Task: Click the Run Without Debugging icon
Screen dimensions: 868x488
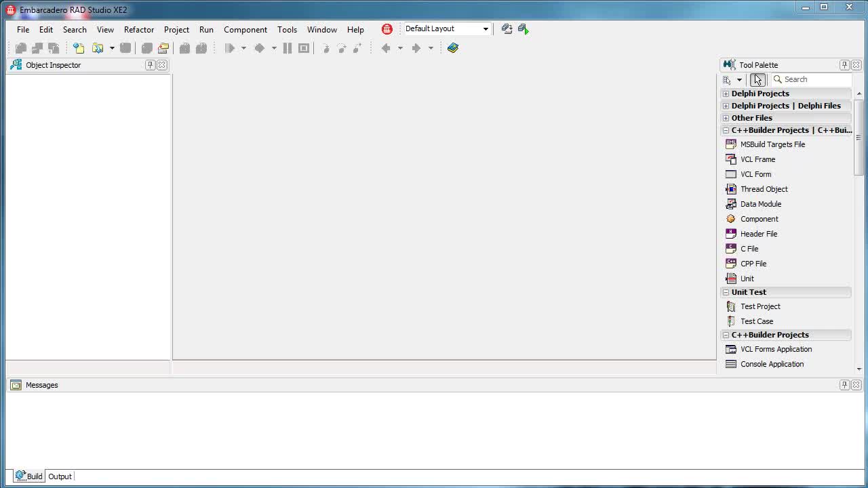Action: click(x=259, y=48)
